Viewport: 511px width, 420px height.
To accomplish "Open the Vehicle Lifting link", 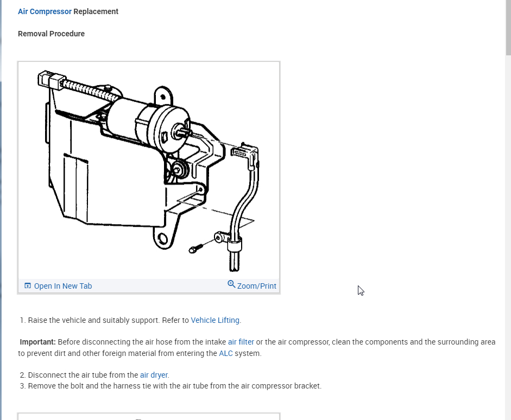I will tap(215, 320).
